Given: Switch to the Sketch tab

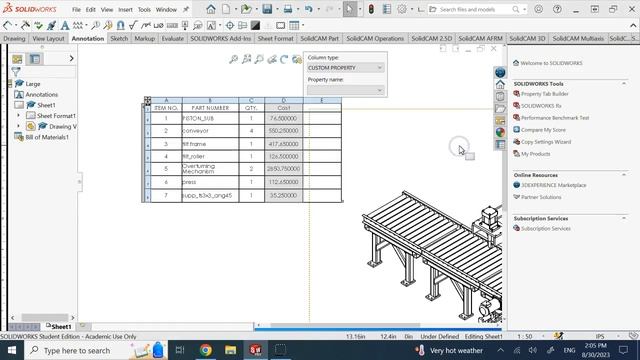Looking at the screenshot, I should coord(119,38).
